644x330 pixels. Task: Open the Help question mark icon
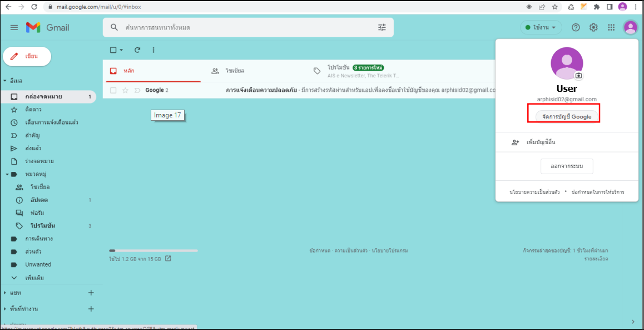[x=576, y=27]
